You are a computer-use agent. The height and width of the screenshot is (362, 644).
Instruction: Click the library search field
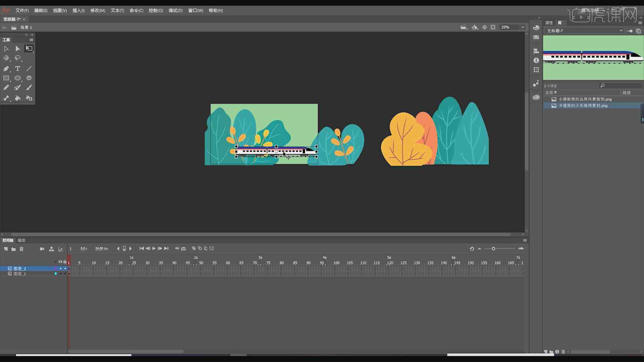point(621,86)
